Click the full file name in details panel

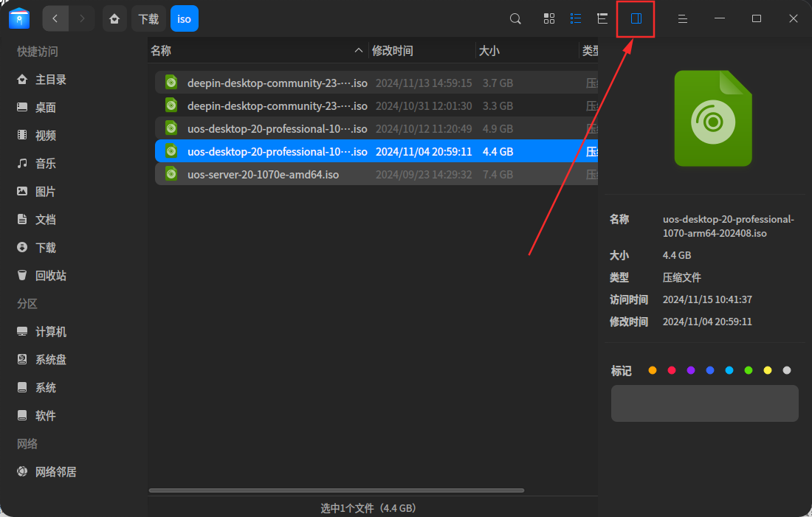[728, 226]
